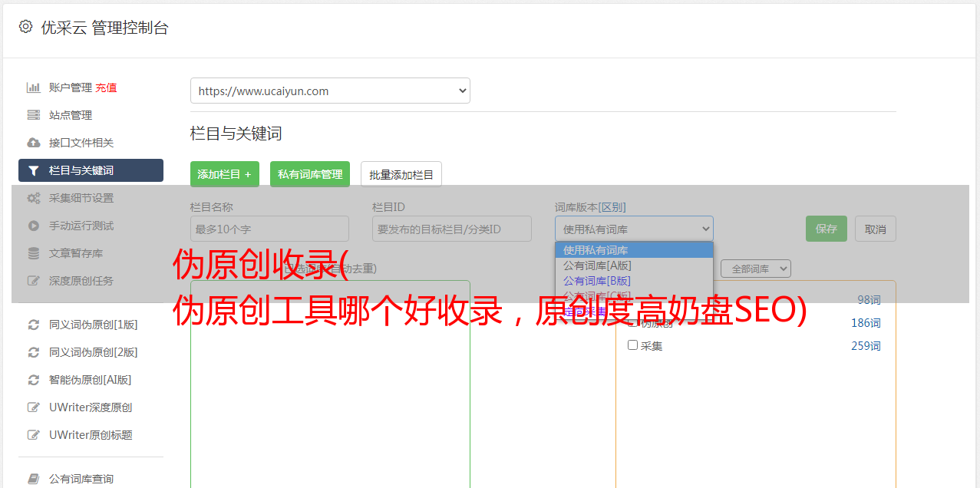980x488 pixels.
Task: Choose 使用私有词库 in the open list
Action: click(634, 250)
